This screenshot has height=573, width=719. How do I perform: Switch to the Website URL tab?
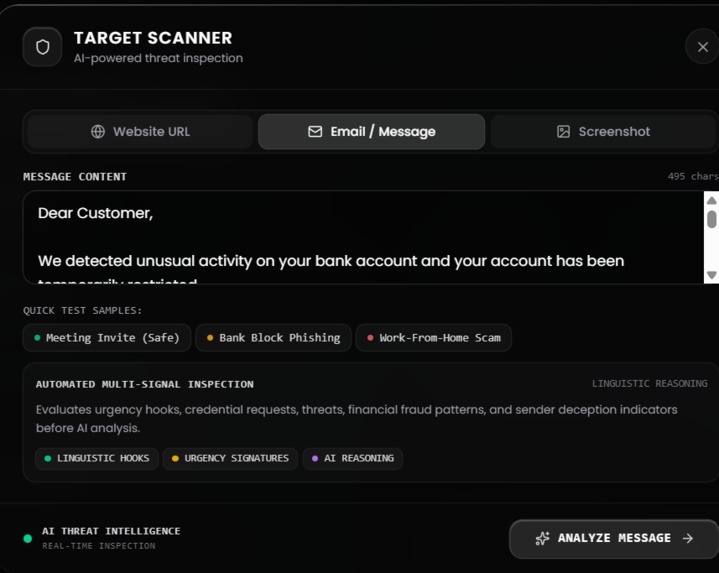[140, 132]
